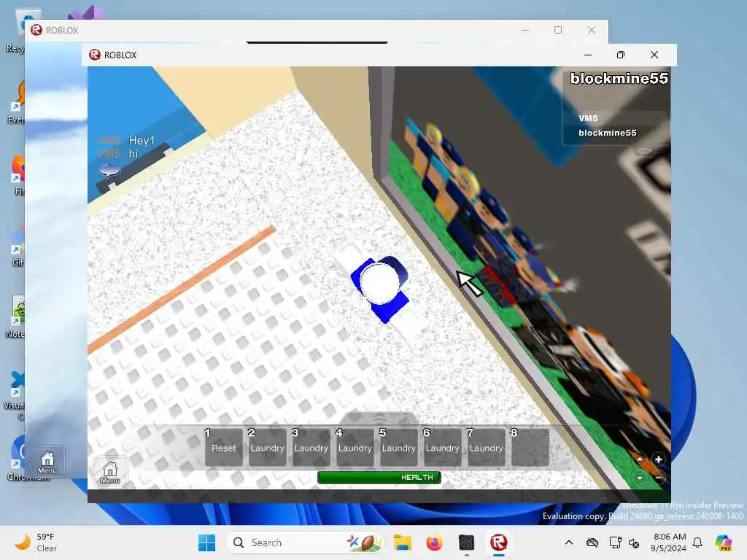This screenshot has height=560, width=747.
Task: Select VM5 in the player list
Action: click(x=589, y=118)
